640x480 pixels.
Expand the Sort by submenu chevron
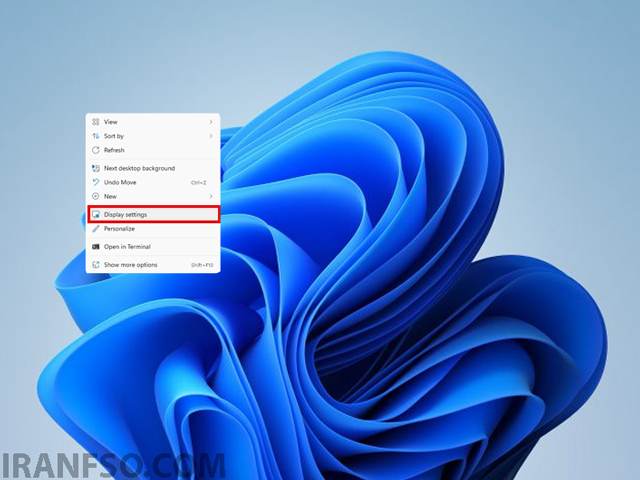point(211,136)
